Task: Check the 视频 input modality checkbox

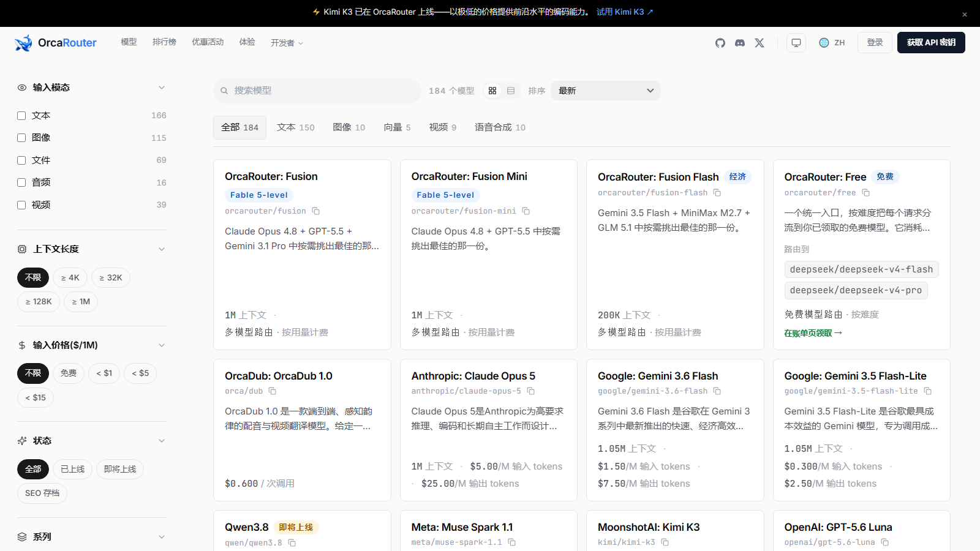Action: [x=21, y=205]
